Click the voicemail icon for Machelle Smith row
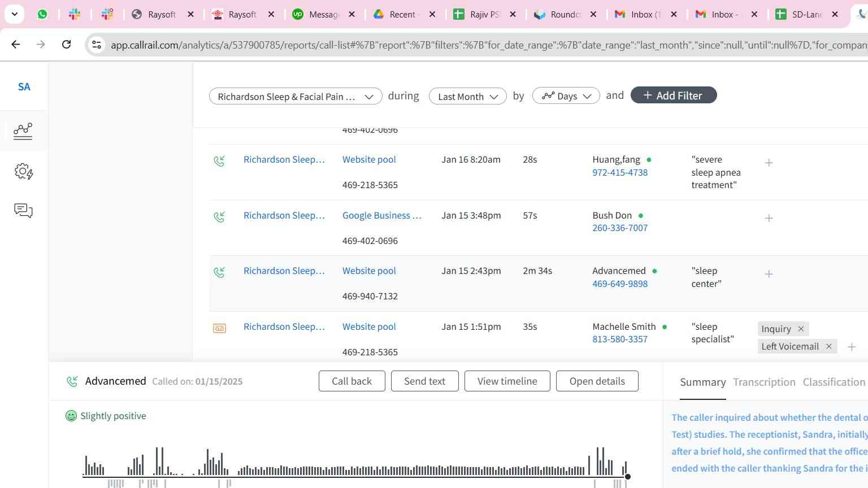Image resolution: width=868 pixels, height=488 pixels. click(219, 328)
